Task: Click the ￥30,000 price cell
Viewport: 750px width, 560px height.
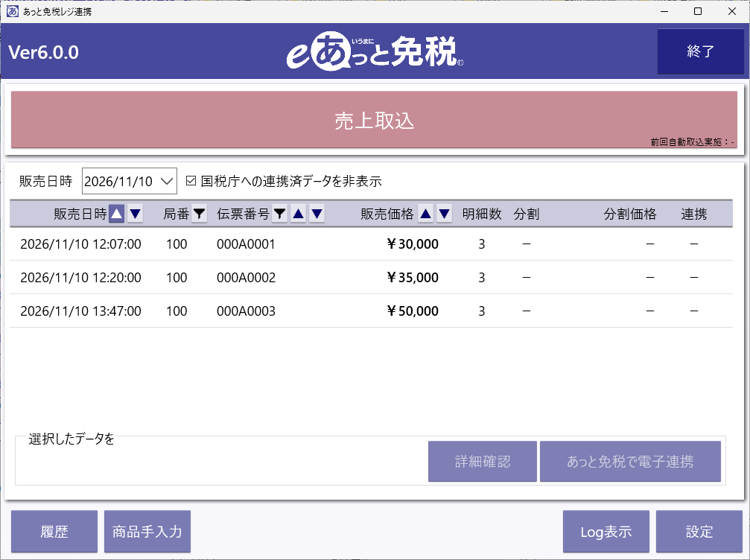Action: [413, 244]
